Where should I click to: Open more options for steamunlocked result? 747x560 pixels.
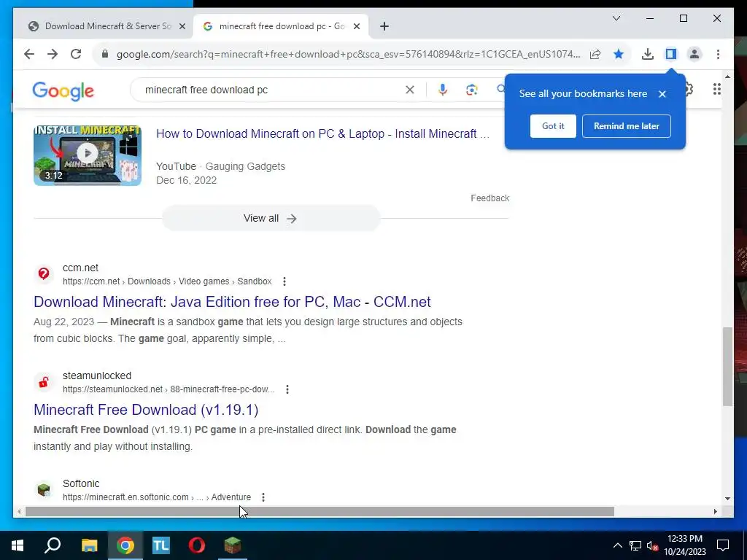(x=287, y=389)
